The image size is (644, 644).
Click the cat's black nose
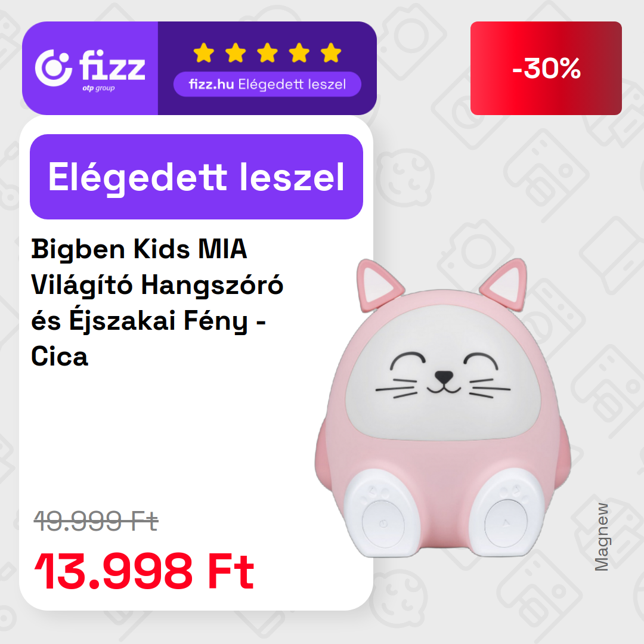tap(444, 376)
